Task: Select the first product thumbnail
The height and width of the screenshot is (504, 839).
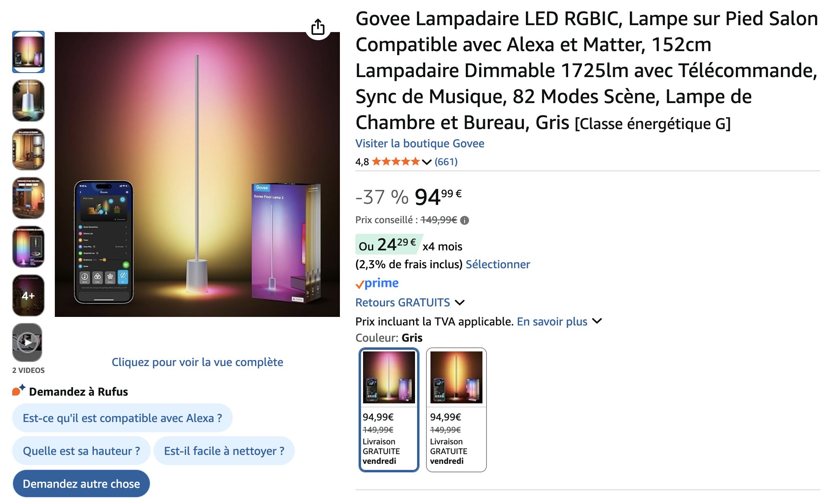Action: tap(28, 52)
